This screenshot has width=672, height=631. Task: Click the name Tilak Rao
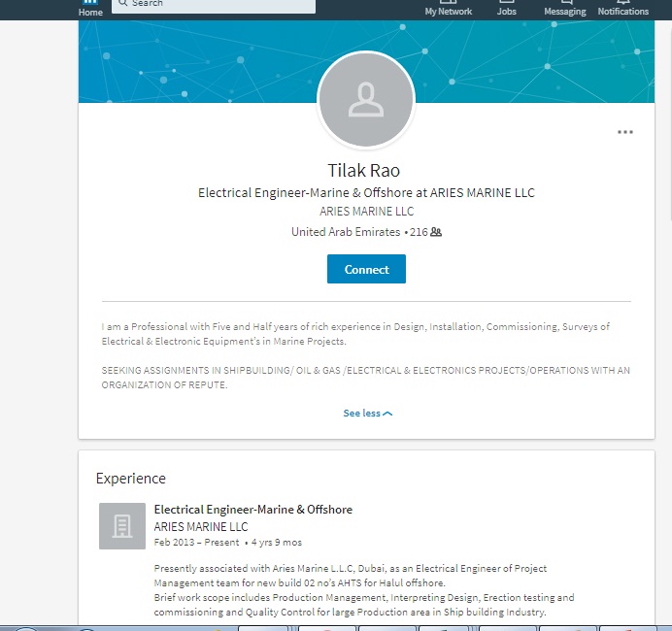(364, 171)
